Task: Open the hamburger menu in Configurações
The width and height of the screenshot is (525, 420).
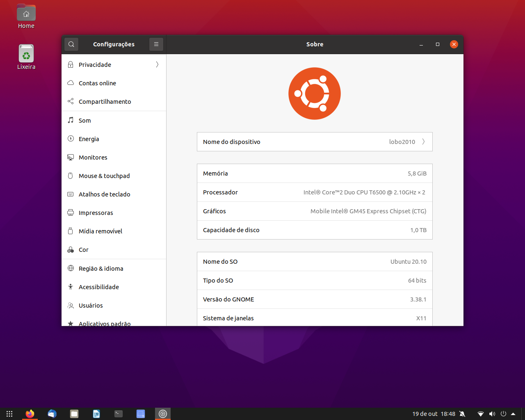Action: click(x=156, y=44)
